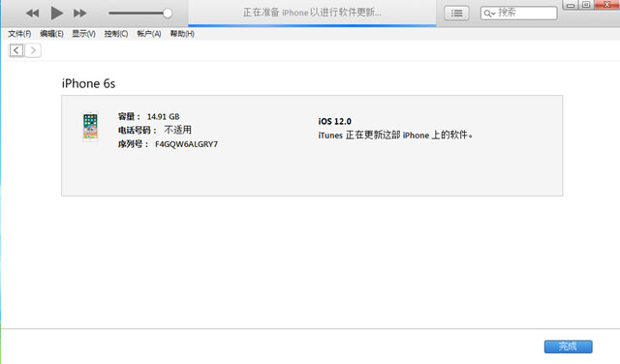Adjust the volume slider knob
Viewport: 620px width, 364px height.
pos(168,13)
